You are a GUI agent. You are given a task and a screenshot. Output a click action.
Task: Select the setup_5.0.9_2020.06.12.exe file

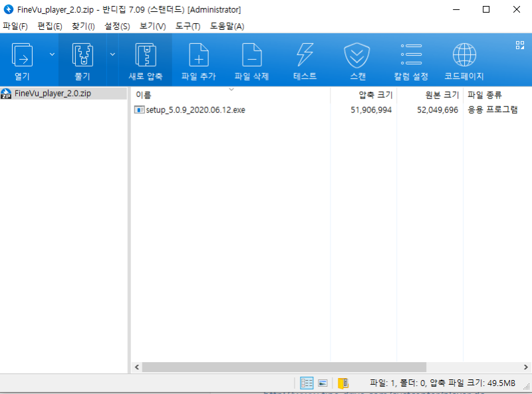tap(196, 110)
